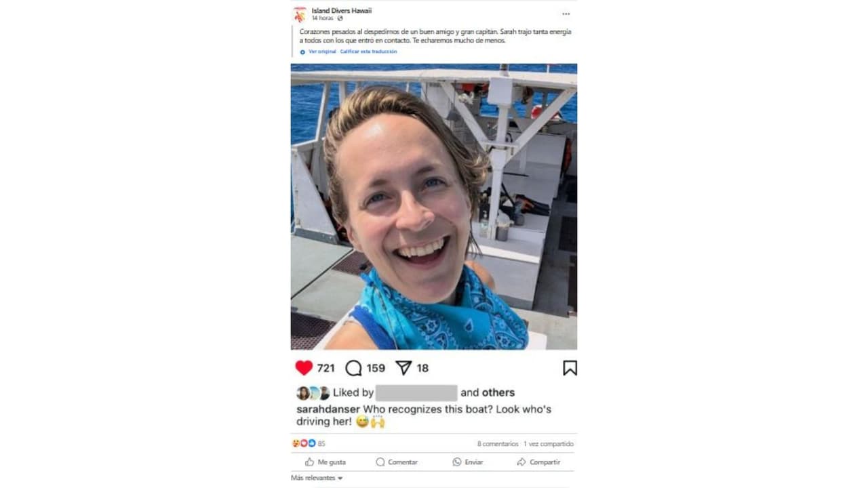Click the paper-plane share icon
This screenshot has width=868, height=488.
tap(403, 368)
